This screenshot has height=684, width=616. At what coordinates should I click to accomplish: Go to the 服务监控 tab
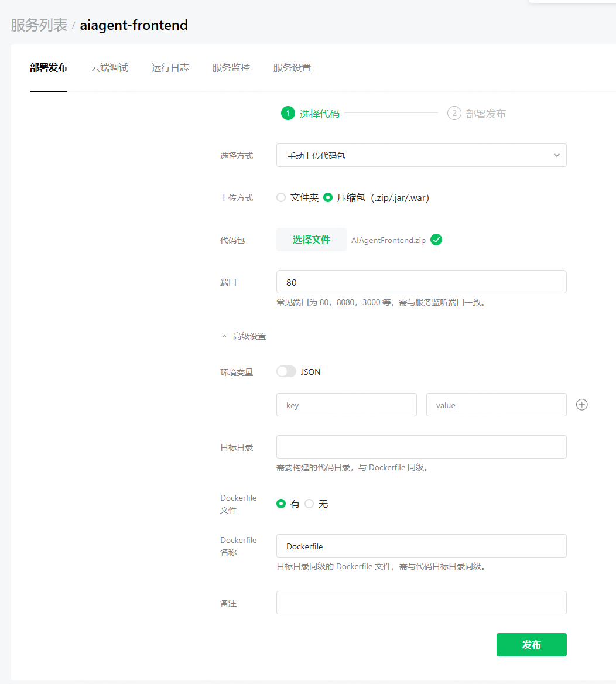pos(231,68)
